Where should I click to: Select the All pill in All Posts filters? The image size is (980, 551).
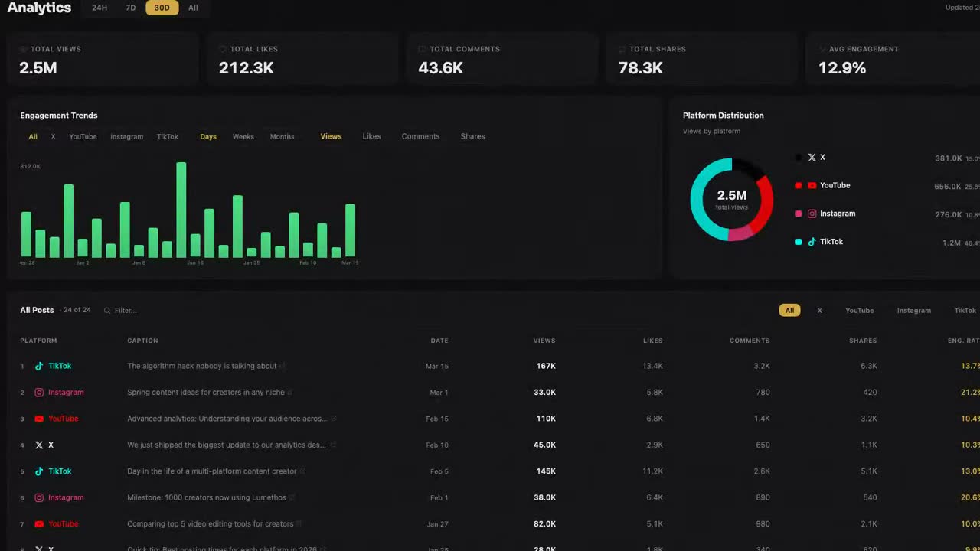click(x=789, y=311)
